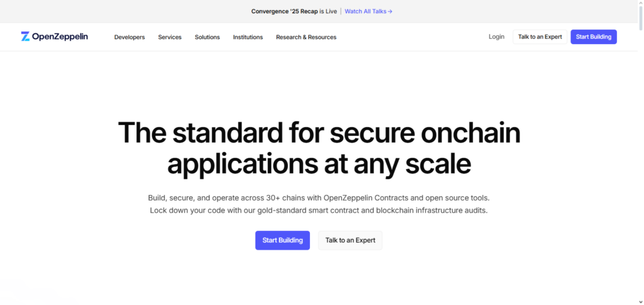
Task: Click the OpenZeppelin wordmark text
Action: [x=61, y=36]
